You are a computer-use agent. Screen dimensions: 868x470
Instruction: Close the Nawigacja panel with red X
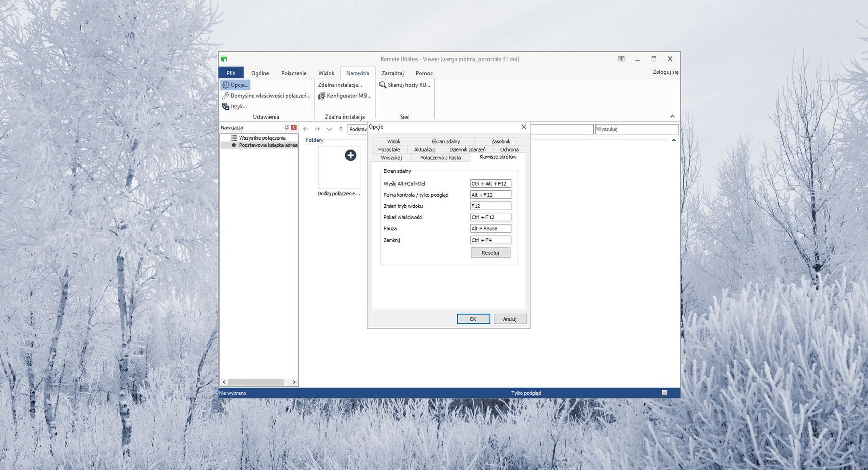coord(294,128)
